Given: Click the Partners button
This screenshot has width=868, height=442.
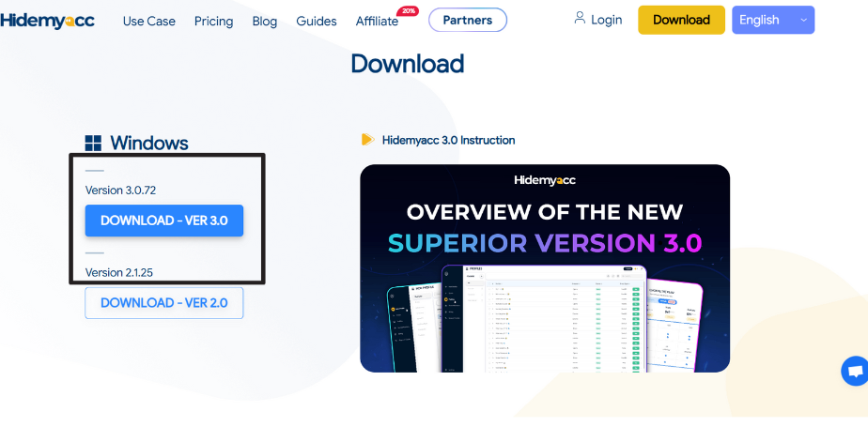Looking at the screenshot, I should pos(468,20).
